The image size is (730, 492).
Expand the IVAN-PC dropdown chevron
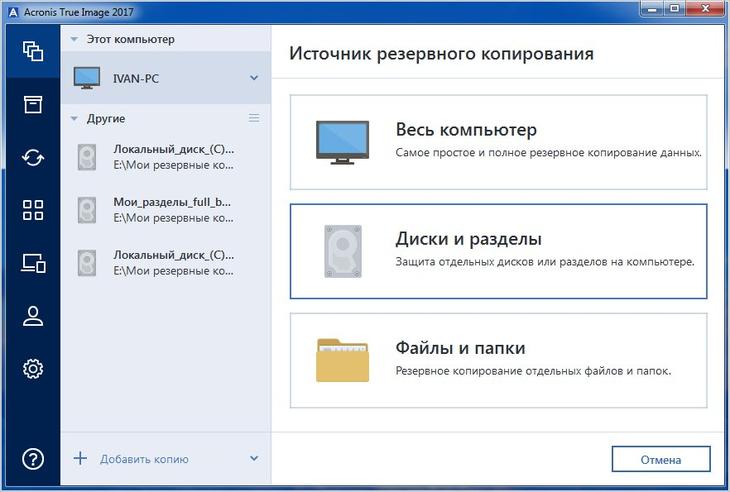click(254, 78)
